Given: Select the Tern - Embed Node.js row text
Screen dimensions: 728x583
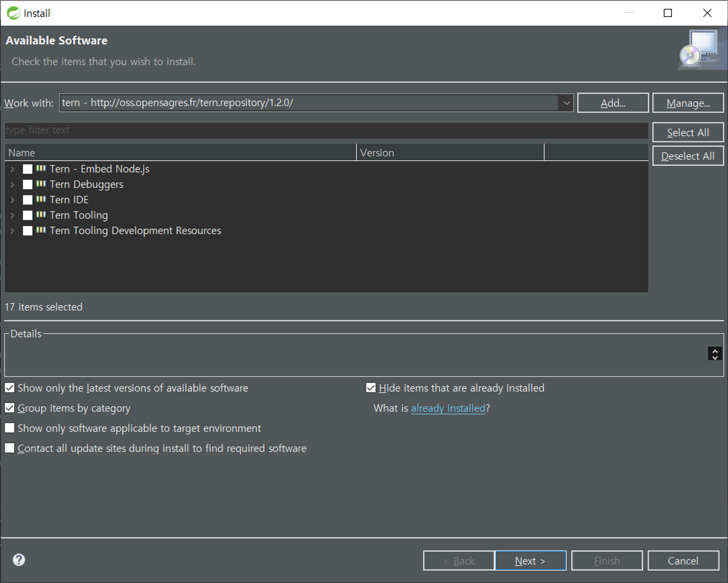Looking at the screenshot, I should [x=100, y=169].
